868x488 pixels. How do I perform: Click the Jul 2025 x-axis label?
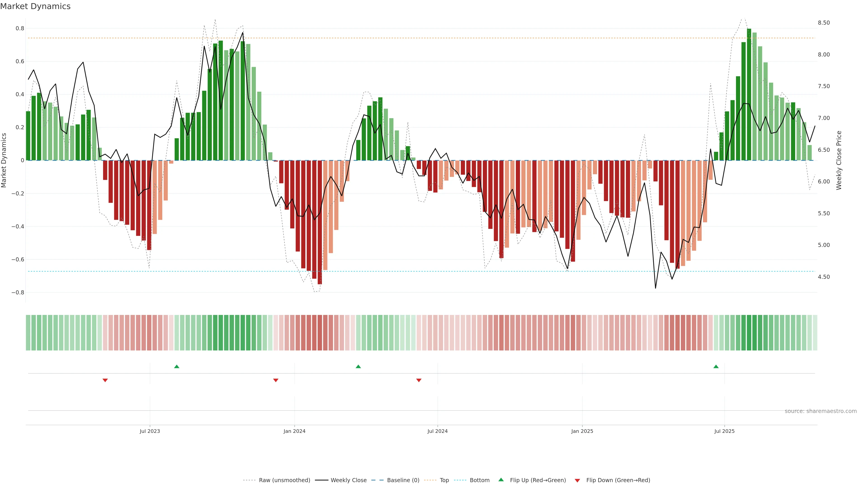click(724, 431)
